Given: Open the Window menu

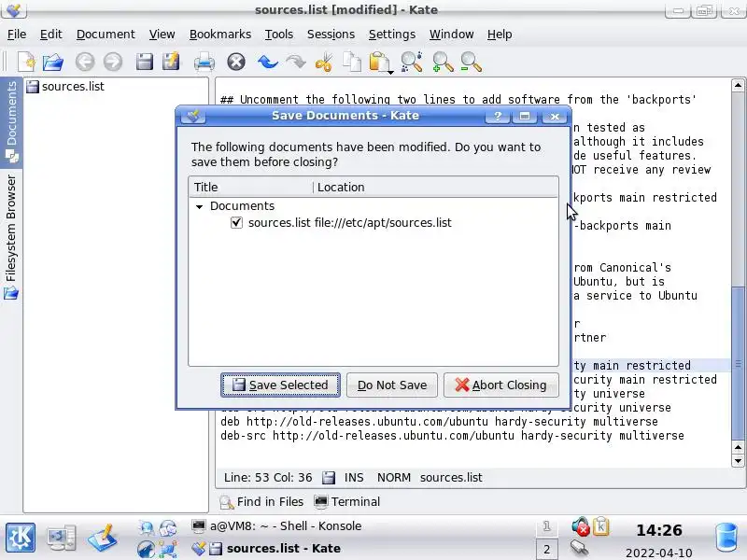Looking at the screenshot, I should pyautogui.click(x=451, y=35).
